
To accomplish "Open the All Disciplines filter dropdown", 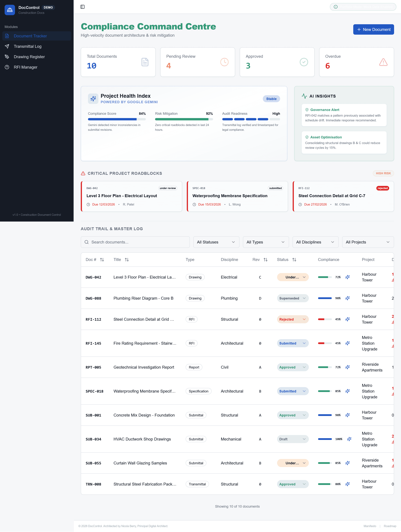I will click(315, 242).
